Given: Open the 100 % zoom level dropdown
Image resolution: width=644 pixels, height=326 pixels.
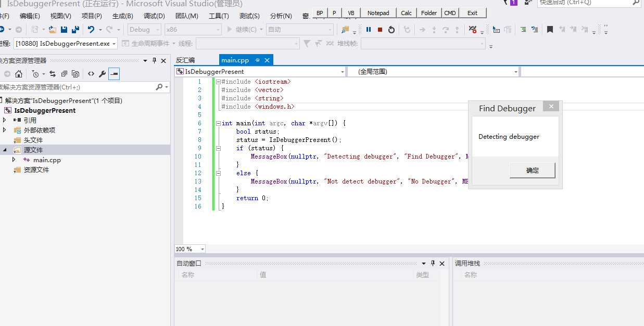Looking at the screenshot, I should pos(190,249).
